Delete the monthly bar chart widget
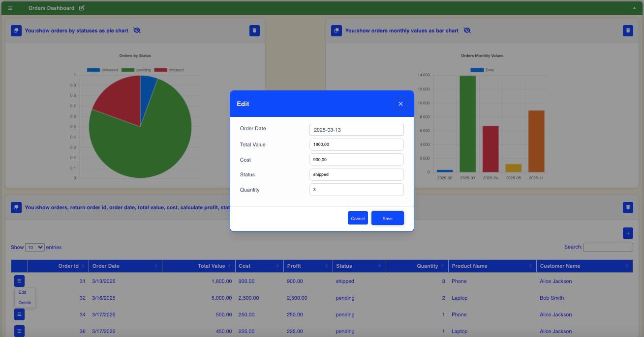This screenshot has height=337, width=644. pyautogui.click(x=628, y=30)
